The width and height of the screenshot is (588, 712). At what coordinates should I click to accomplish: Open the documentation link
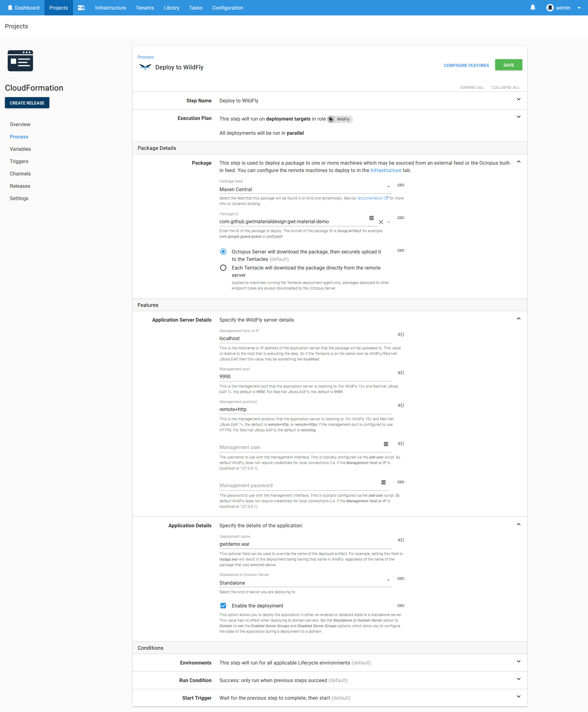pos(371,198)
